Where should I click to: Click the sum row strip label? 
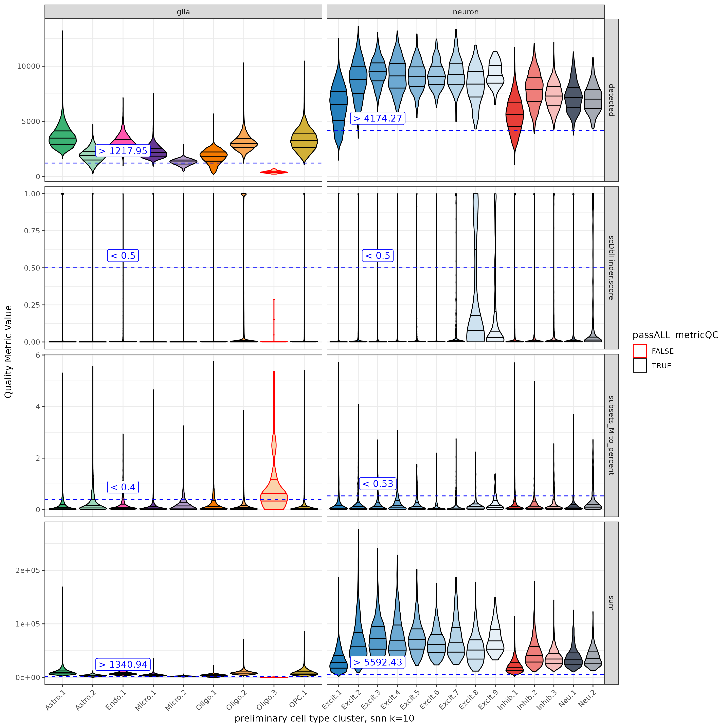tap(611, 603)
